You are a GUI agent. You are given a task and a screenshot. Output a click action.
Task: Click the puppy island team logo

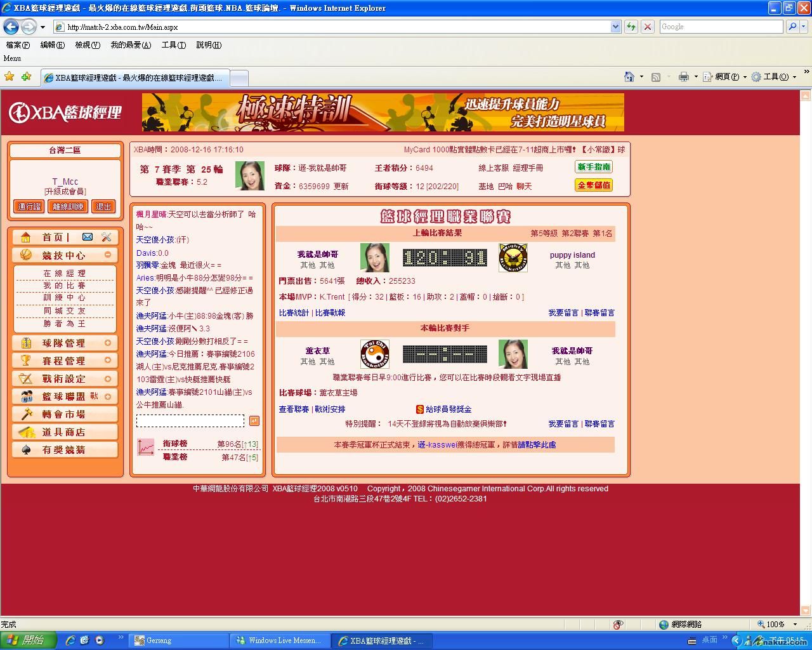(x=513, y=258)
